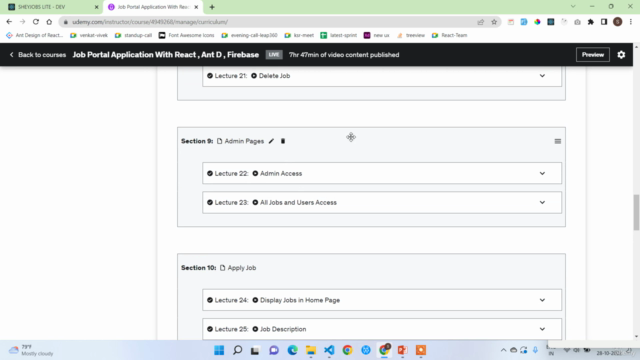Open Chrome three-dot menu
This screenshot has width=640, height=360.
pos(631,22)
